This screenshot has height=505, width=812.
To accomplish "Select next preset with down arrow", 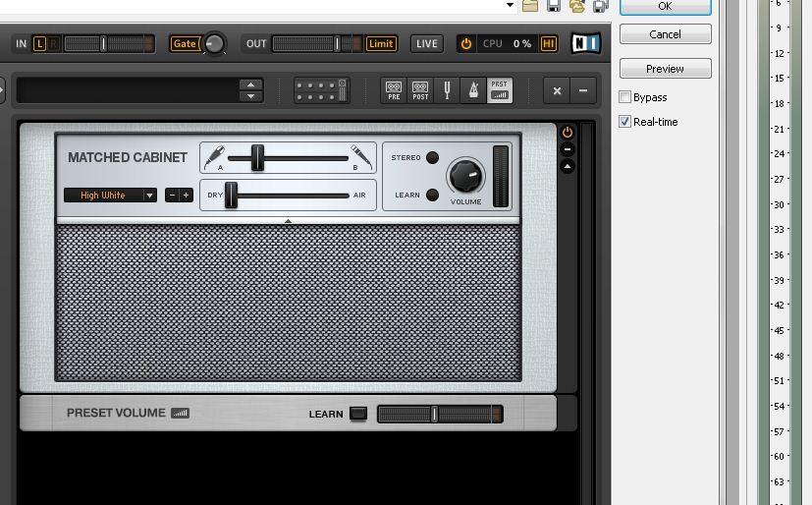I will 250,96.
